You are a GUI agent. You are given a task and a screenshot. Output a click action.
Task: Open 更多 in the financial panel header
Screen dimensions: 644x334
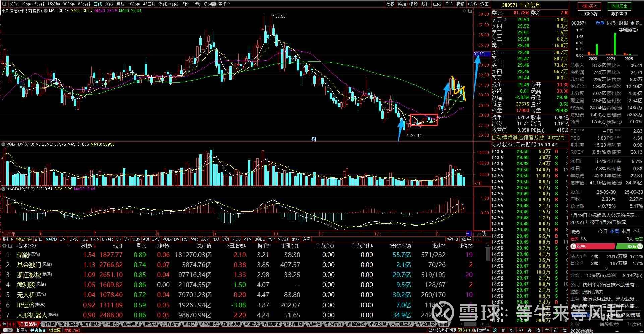636,23
